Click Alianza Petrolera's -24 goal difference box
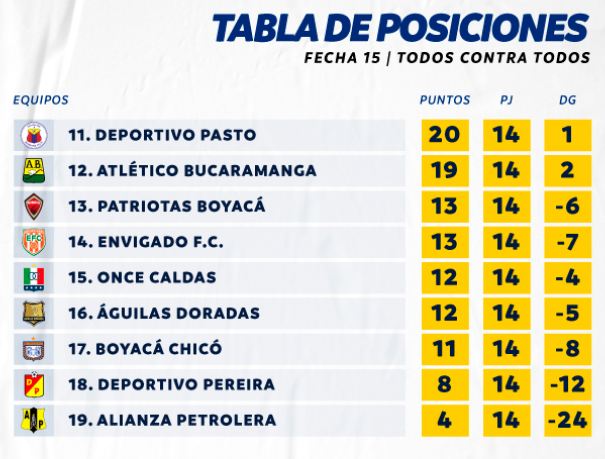Viewport: 605px width, 459px height. pyautogui.click(x=567, y=420)
